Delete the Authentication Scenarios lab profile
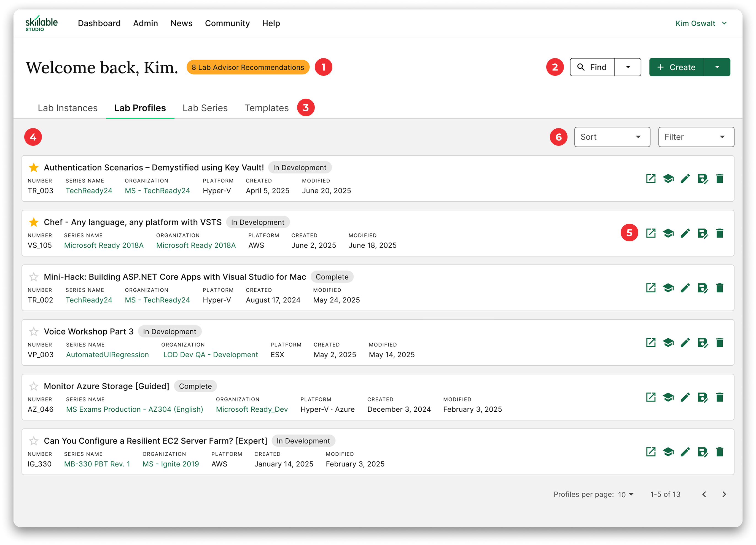756x545 pixels. [x=720, y=179]
